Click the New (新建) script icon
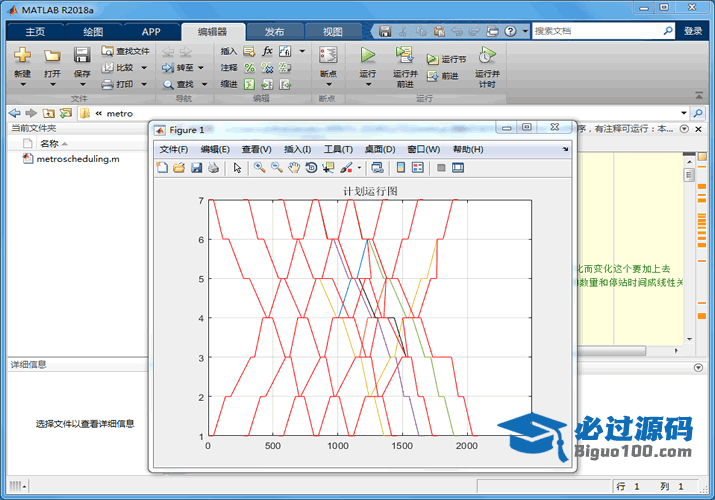The height and width of the screenshot is (500, 715). [22, 55]
